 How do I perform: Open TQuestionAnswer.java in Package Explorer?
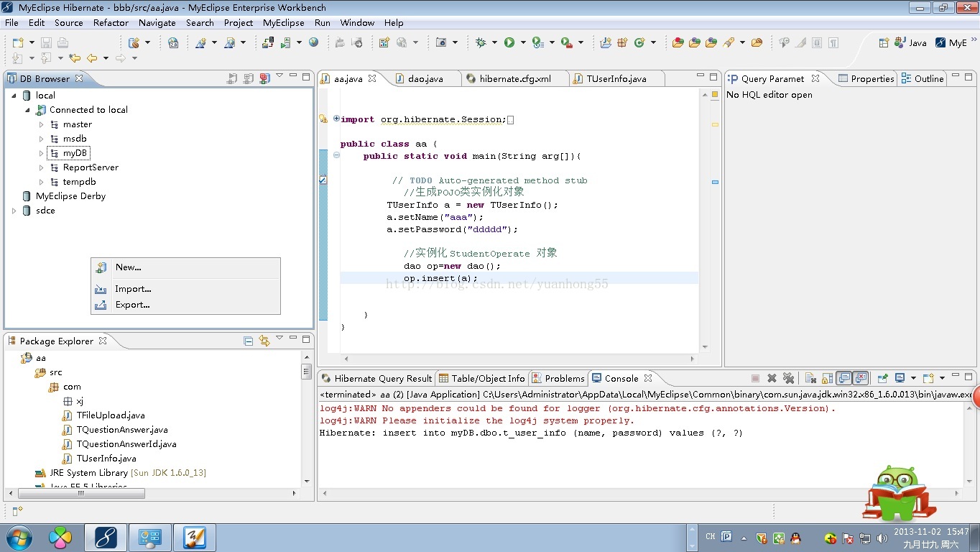pyautogui.click(x=122, y=430)
